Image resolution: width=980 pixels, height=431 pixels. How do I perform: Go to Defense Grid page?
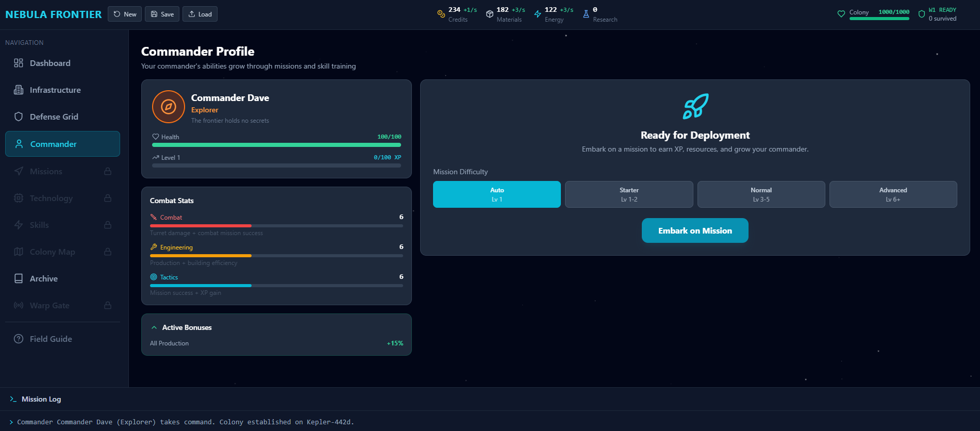coord(54,117)
